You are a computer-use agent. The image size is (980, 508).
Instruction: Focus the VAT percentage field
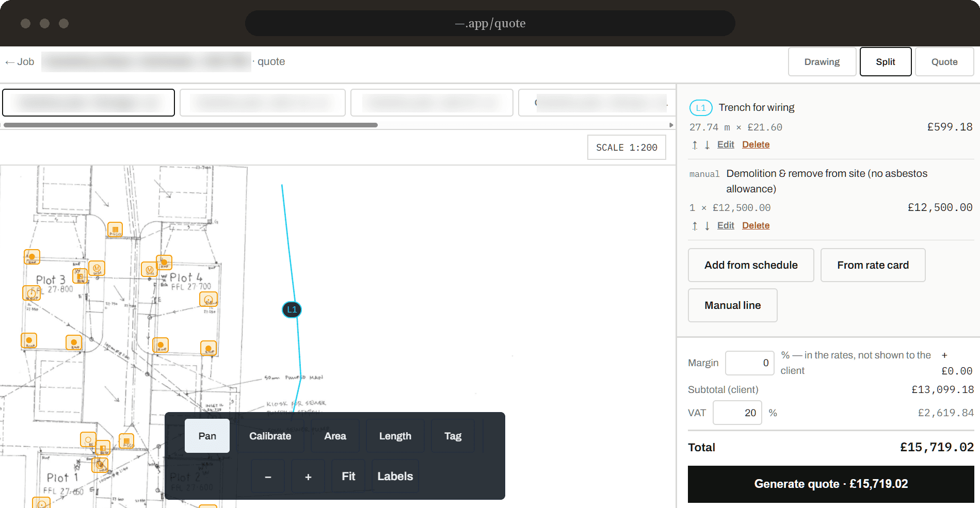737,413
